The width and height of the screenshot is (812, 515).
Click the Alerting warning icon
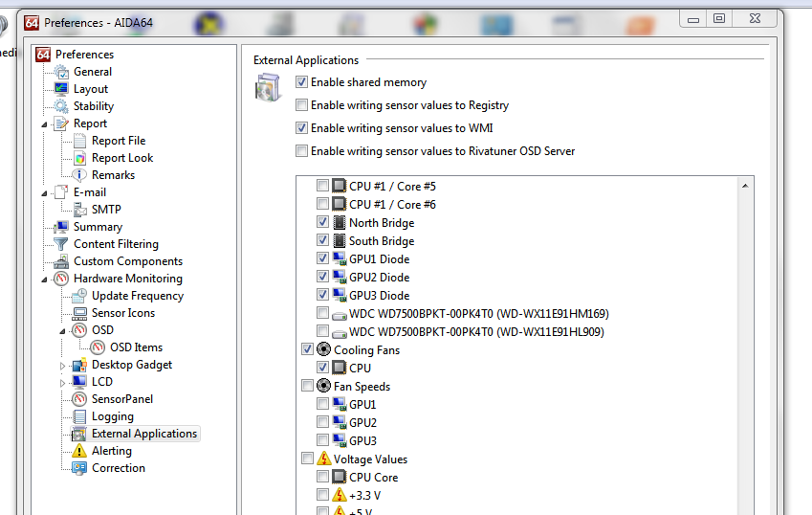(x=80, y=451)
